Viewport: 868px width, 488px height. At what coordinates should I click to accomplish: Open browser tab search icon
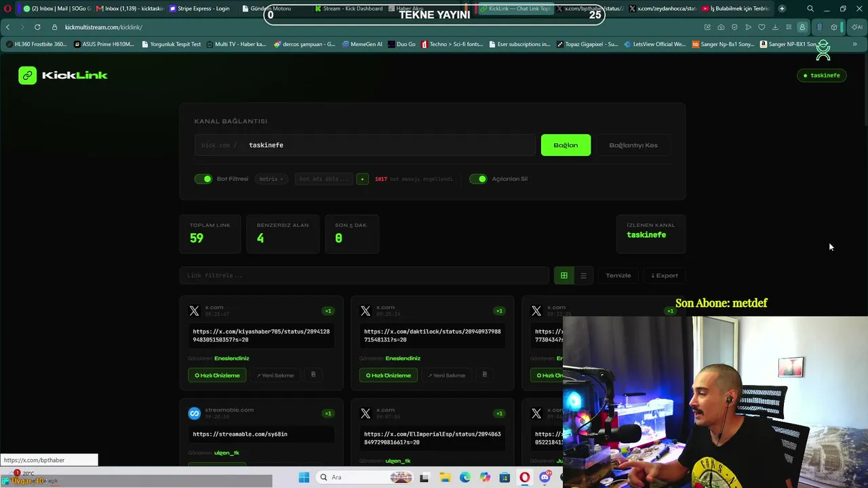point(810,9)
